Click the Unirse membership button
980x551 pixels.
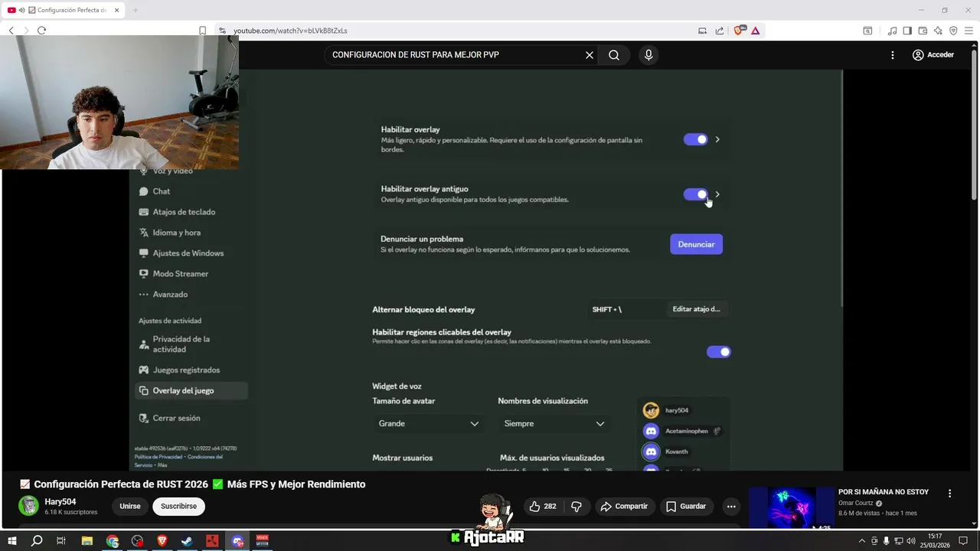tap(130, 507)
